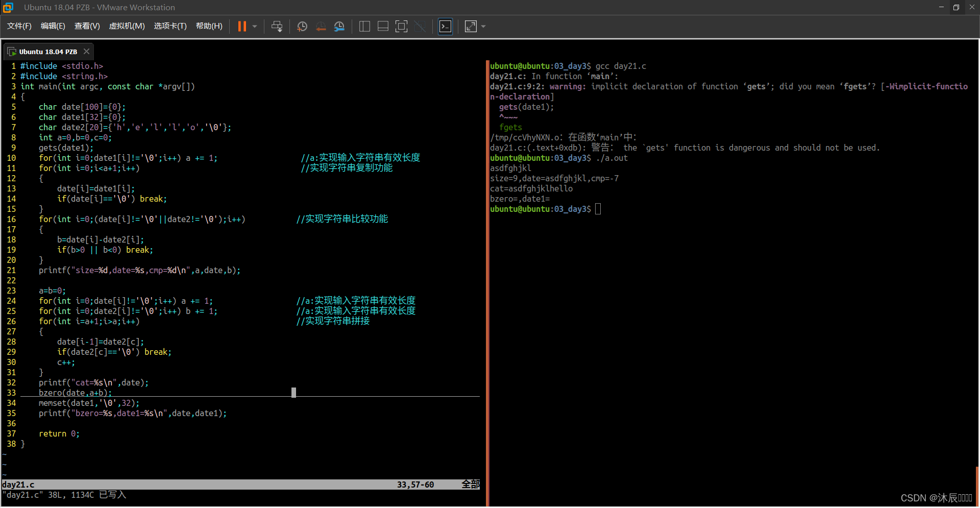Viewport: 980px width, 508px height.
Task: Take a snapshot of the virtual machine
Action: [302, 27]
